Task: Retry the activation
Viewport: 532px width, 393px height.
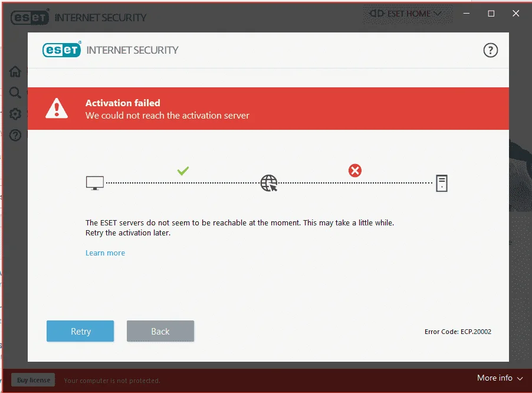Action: point(80,331)
